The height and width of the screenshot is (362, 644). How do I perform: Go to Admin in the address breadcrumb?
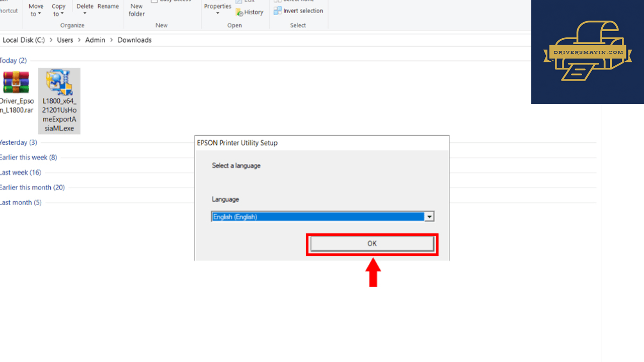point(95,40)
